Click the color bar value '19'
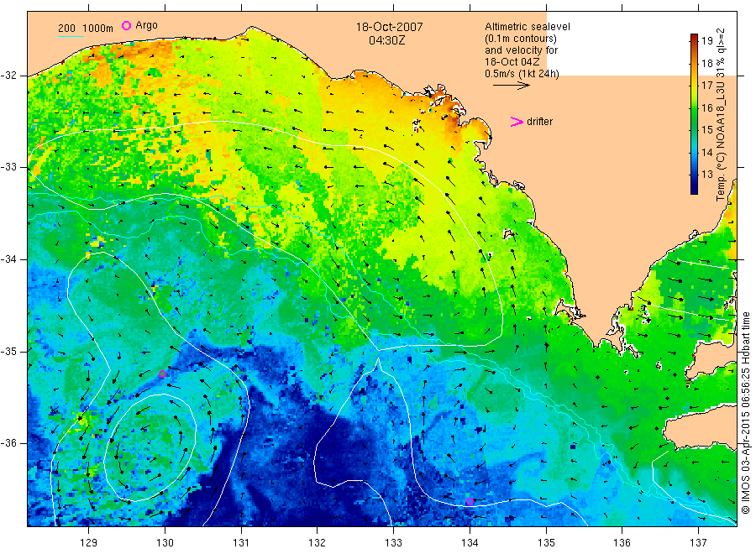Screen dimensions: 756x554 (x=706, y=40)
